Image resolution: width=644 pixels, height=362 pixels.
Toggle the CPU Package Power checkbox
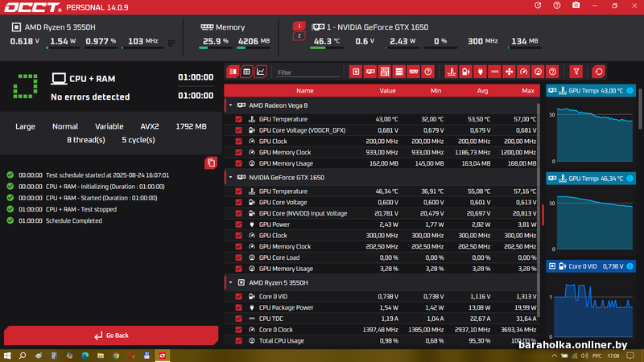click(238, 307)
